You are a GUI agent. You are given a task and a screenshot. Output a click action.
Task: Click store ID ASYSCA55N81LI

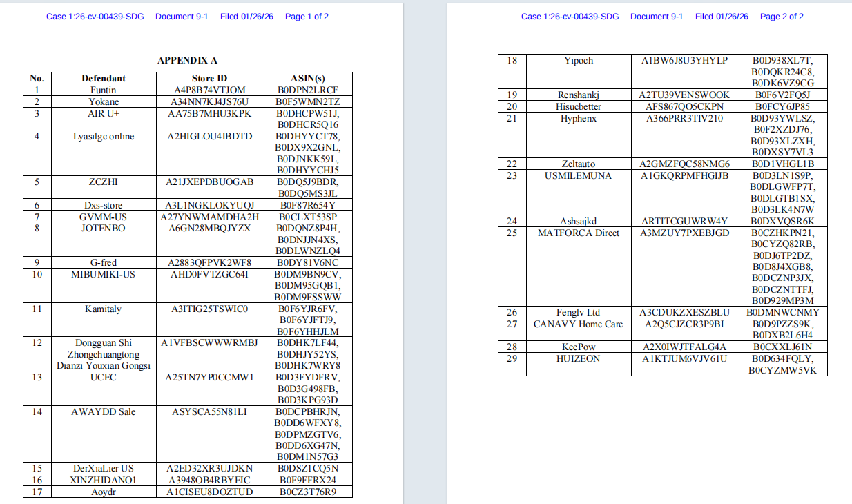[x=210, y=412]
